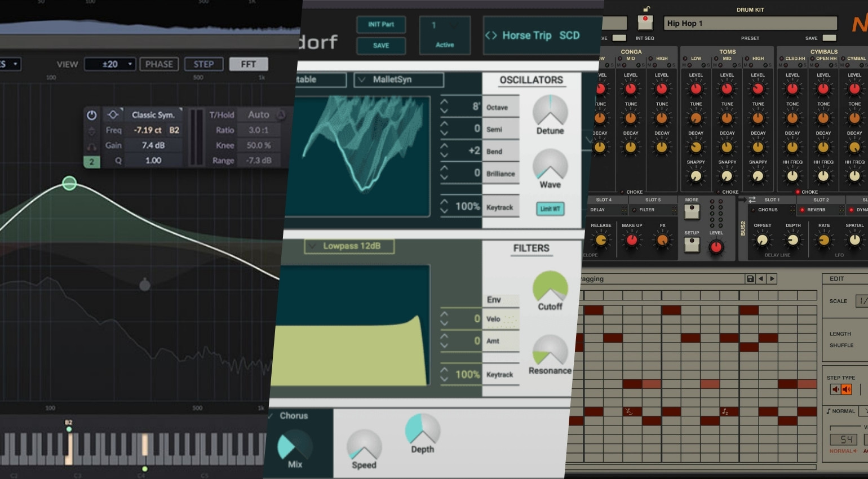Open the MalletSyn wavetable selector
868x479 pixels.
click(398, 79)
